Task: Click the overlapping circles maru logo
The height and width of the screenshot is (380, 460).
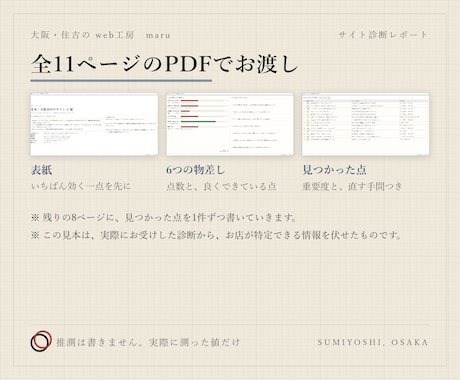Action: 41,341
